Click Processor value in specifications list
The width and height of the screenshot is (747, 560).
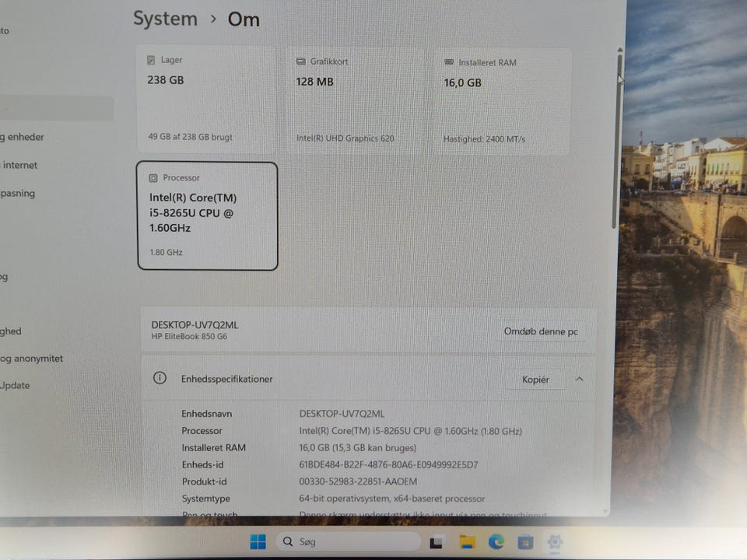click(410, 431)
